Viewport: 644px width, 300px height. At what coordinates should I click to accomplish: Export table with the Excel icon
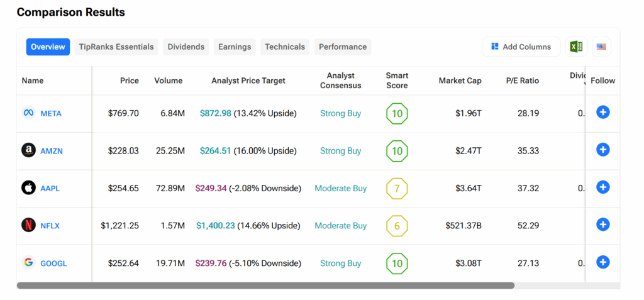576,47
